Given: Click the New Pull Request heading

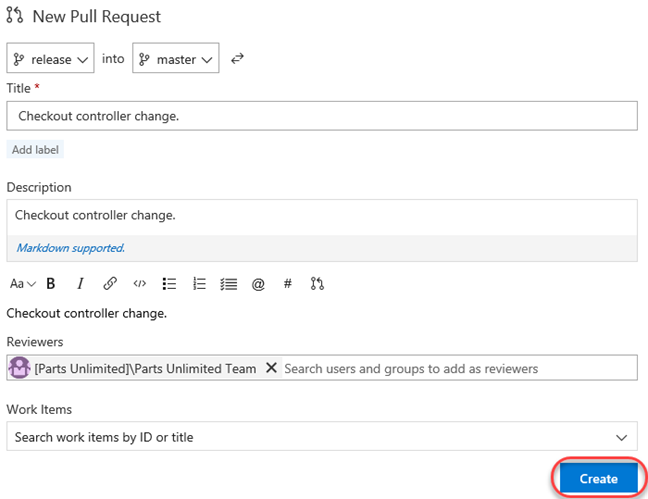Looking at the screenshot, I should point(97,17).
